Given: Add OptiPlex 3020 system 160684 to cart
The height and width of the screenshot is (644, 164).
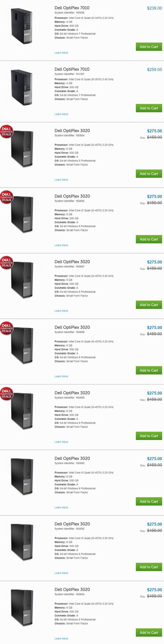Looking at the screenshot, I should 149,174.
